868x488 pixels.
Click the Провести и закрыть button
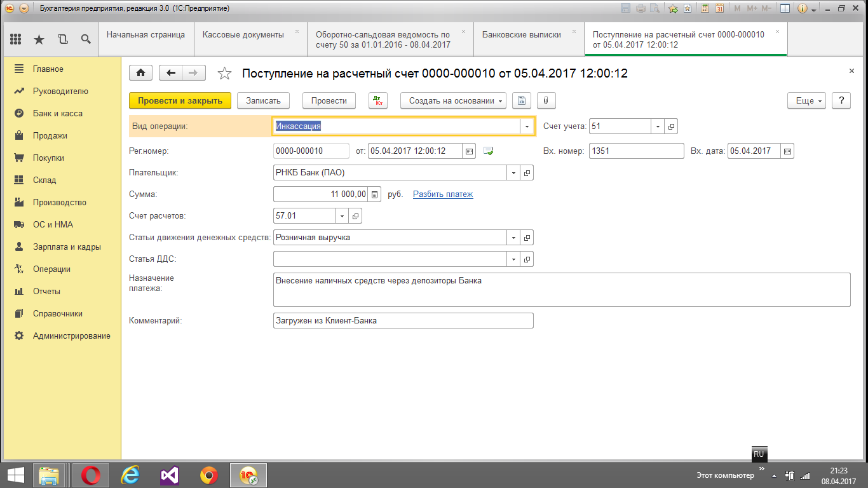(x=180, y=100)
